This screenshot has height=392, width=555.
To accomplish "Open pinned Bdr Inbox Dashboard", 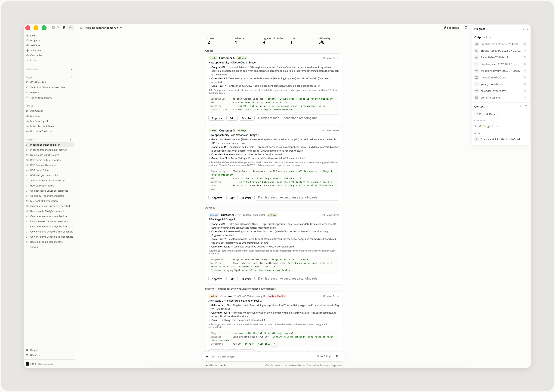I will (42, 131).
